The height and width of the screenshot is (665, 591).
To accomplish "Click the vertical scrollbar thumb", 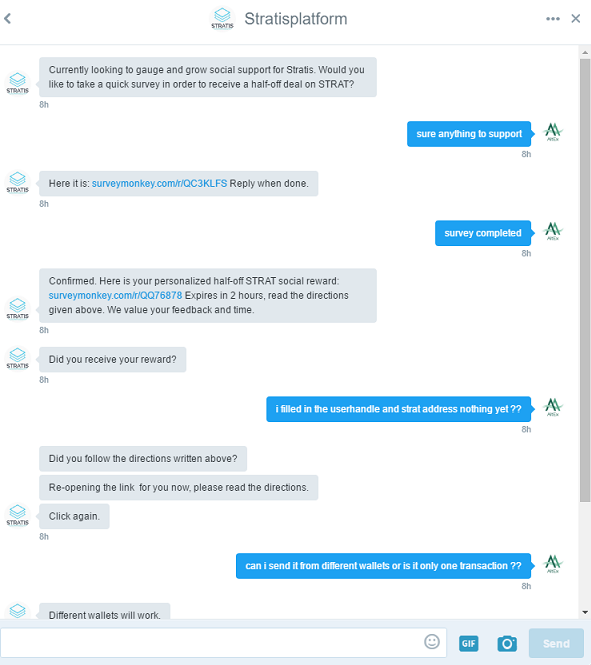I will click(x=585, y=281).
